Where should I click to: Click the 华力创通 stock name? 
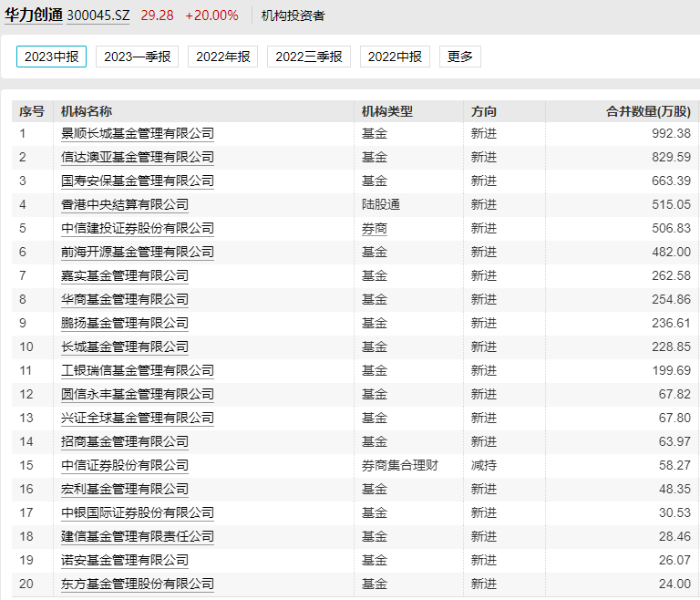[x=32, y=16]
